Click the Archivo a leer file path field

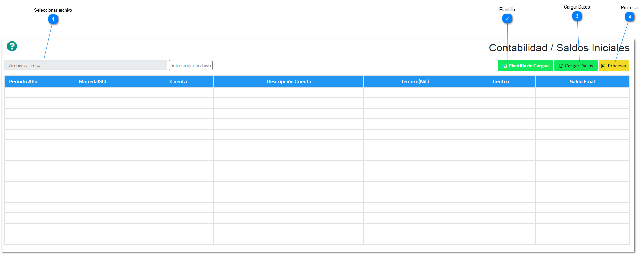86,65
